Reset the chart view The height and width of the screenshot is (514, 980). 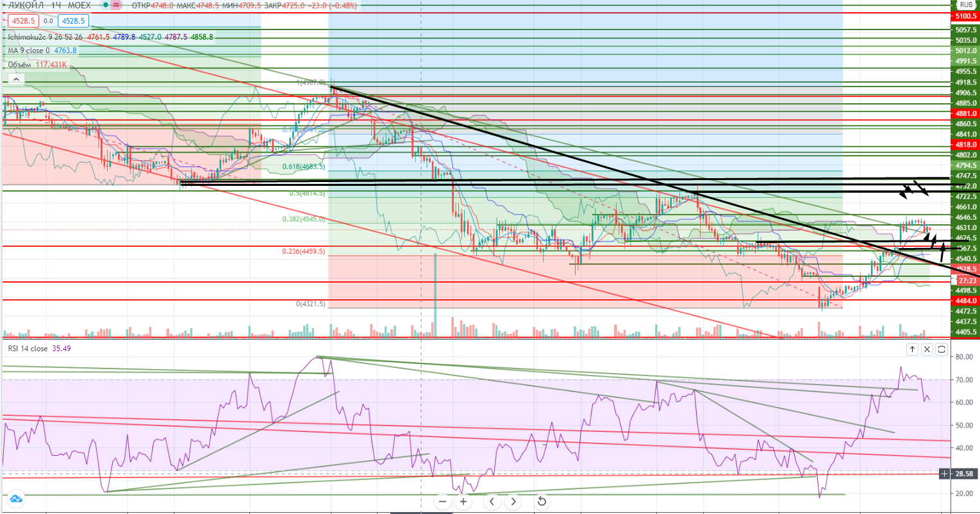(541, 501)
